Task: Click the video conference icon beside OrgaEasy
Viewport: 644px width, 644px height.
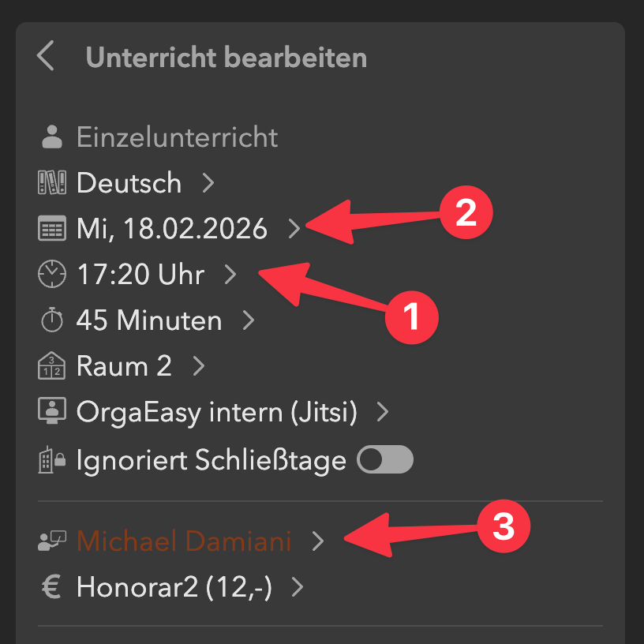Action: click(x=52, y=411)
